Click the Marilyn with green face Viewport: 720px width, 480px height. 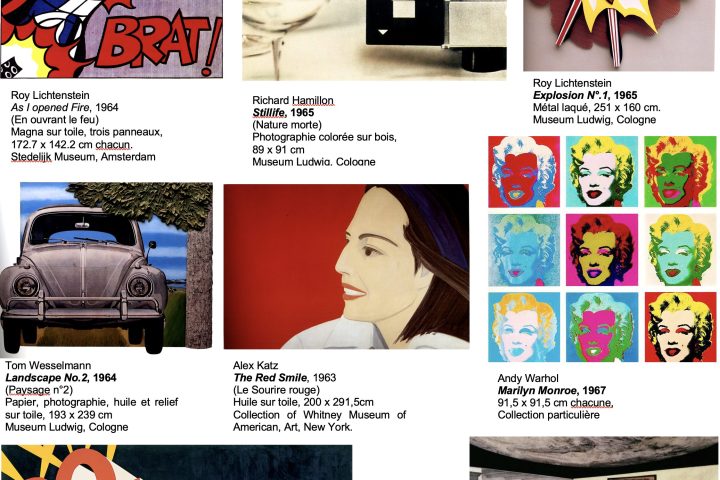[680, 171]
